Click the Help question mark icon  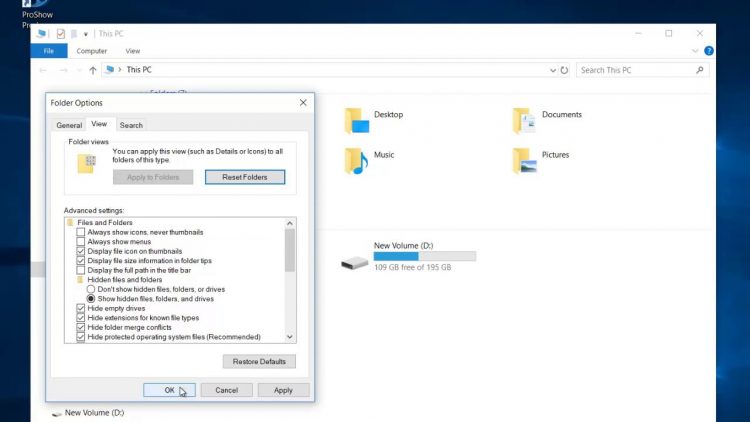click(709, 51)
